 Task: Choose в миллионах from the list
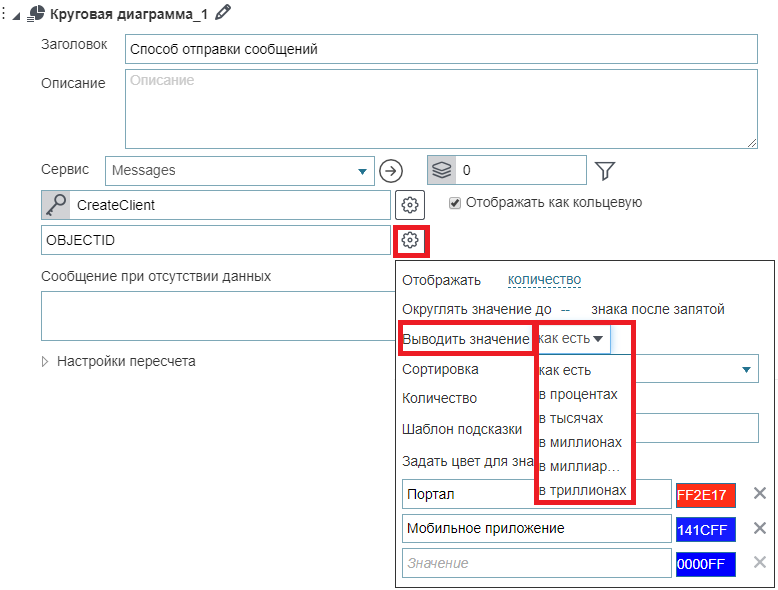pyautogui.click(x=580, y=442)
